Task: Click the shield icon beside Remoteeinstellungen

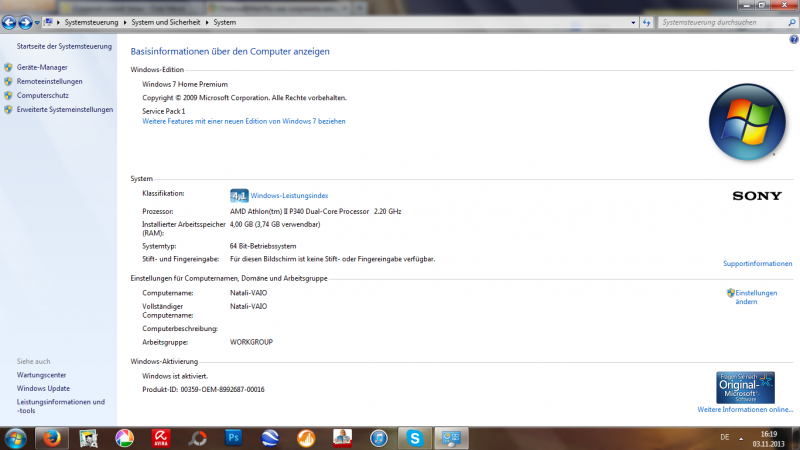Action: [8, 82]
